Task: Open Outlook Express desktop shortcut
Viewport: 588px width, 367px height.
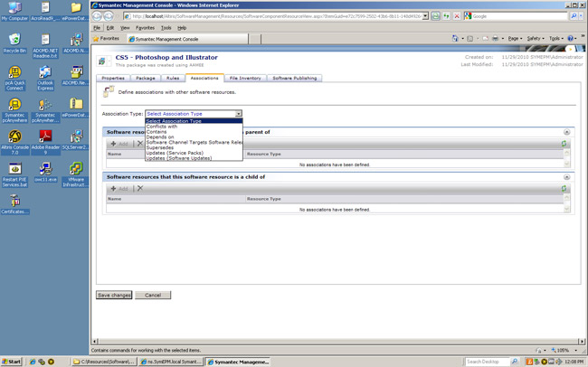Action: [45, 78]
